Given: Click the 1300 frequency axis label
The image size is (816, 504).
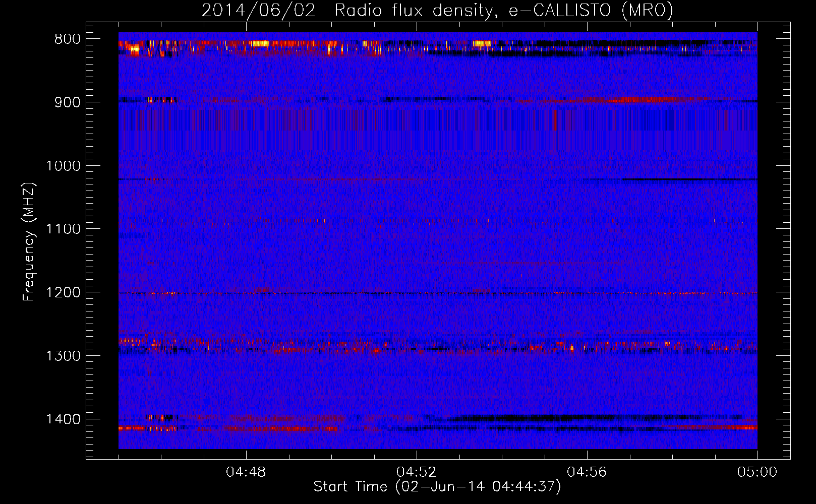Looking at the screenshot, I should click(63, 356).
